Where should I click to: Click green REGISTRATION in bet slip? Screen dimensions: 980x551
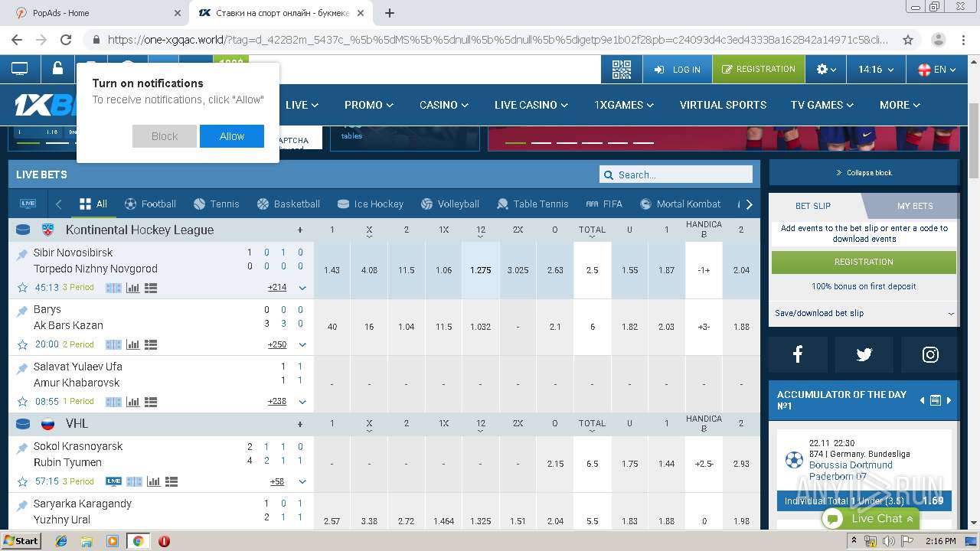864,262
